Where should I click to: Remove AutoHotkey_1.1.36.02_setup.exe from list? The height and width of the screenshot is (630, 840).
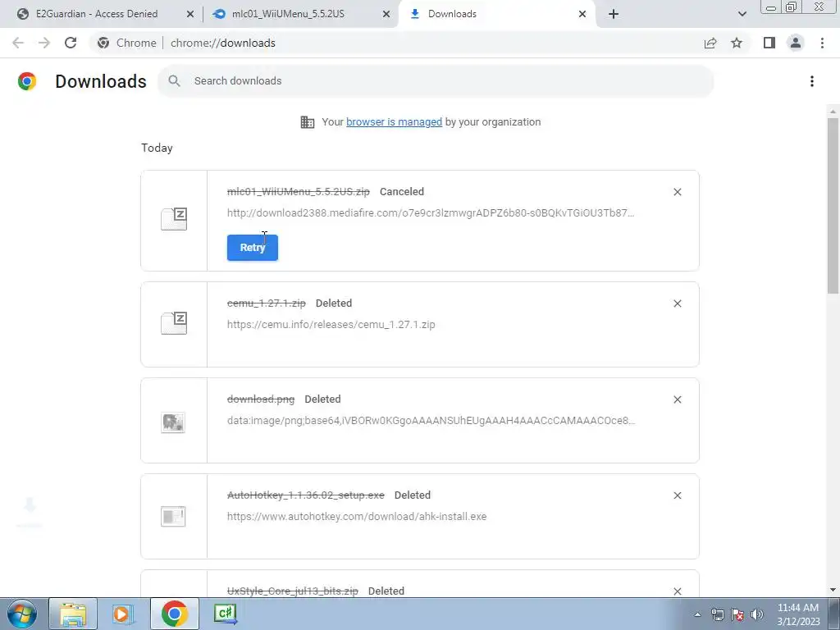pos(677,495)
